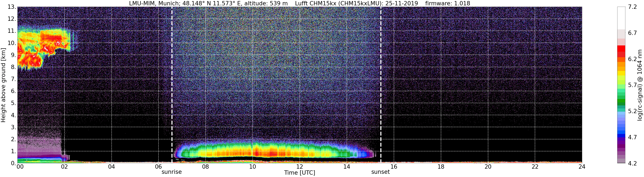Image resolution: width=644 pixels, height=177 pixels.
Task: Click the time axis tick "00"
Action: click(x=20, y=167)
